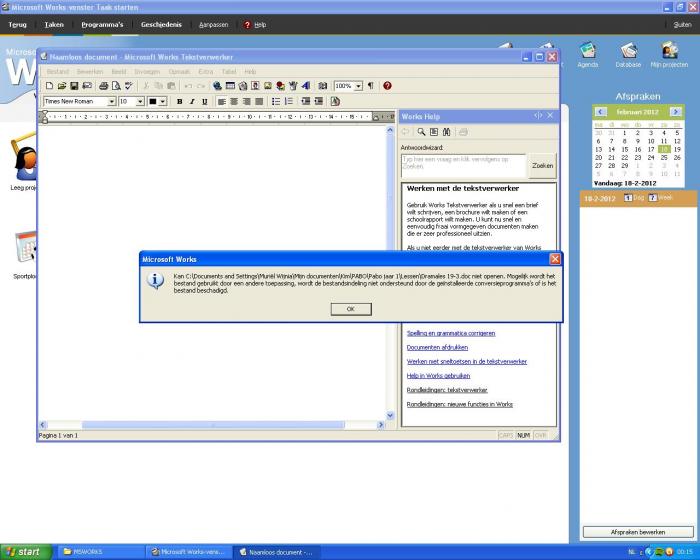This screenshot has width=700, height=560.
Task: Click the resize arrows icon of Works Help pane
Action: 538,116
